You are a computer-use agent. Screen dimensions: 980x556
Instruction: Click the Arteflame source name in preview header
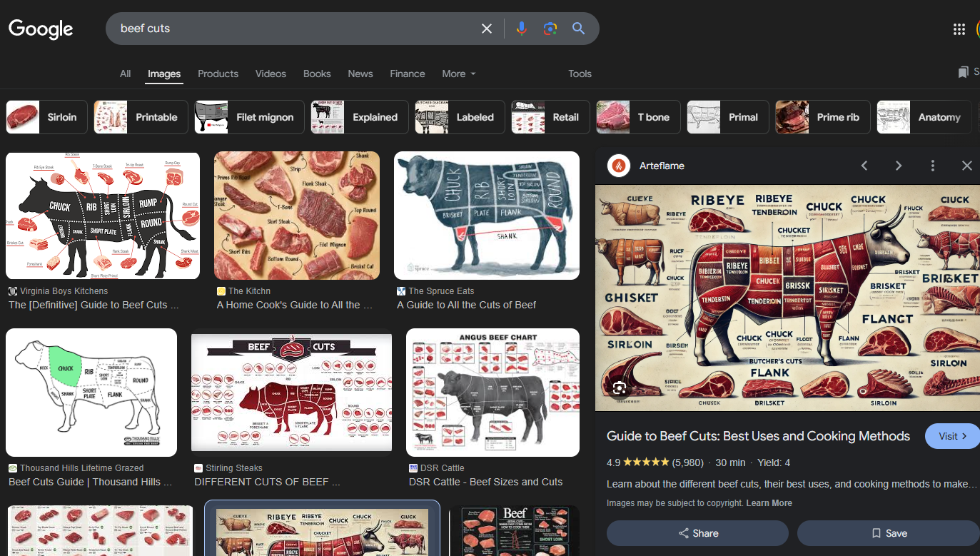662,166
